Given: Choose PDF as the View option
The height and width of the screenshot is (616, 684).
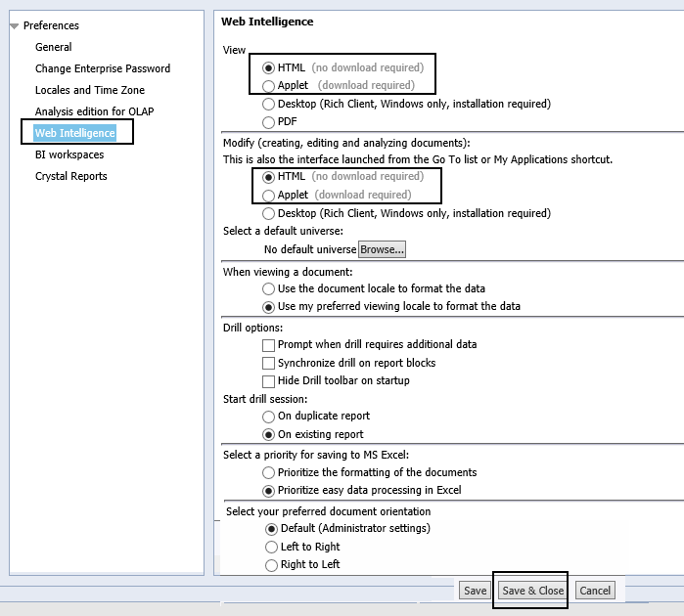Looking at the screenshot, I should 268,122.
